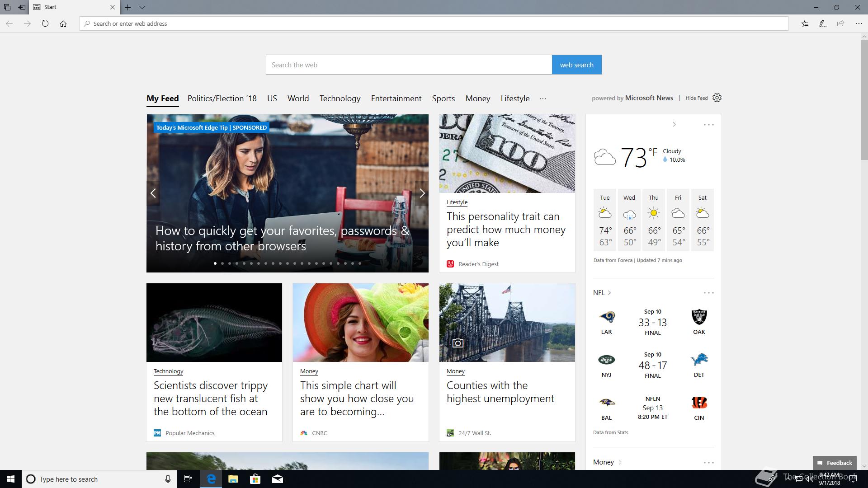Click the web search button

[x=576, y=65]
